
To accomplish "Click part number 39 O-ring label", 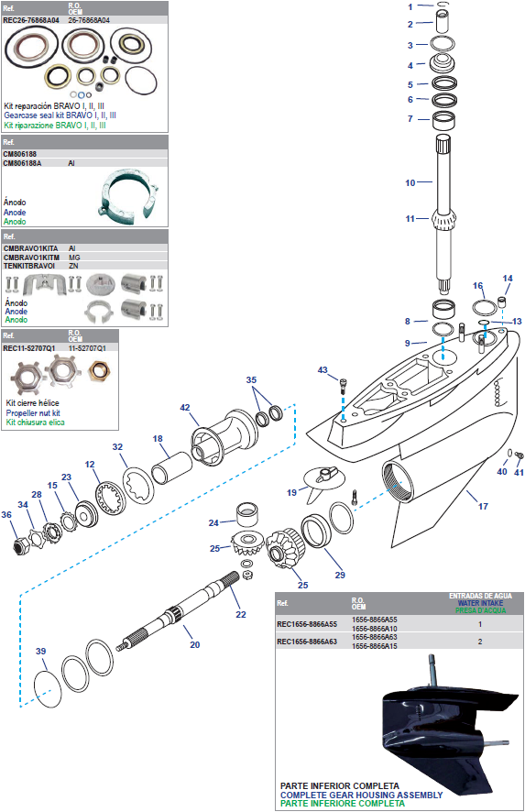I will pyautogui.click(x=41, y=652).
